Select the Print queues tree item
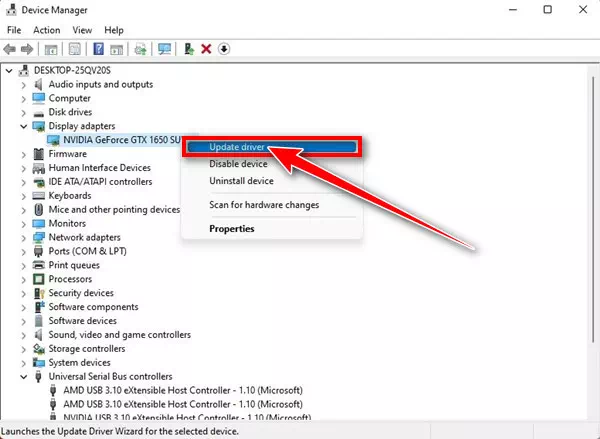 pos(76,265)
